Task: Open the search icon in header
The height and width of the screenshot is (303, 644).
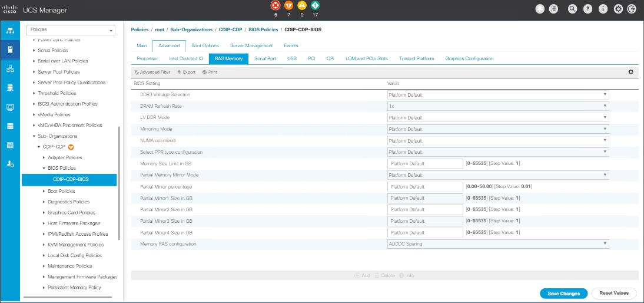Action: pos(573,9)
